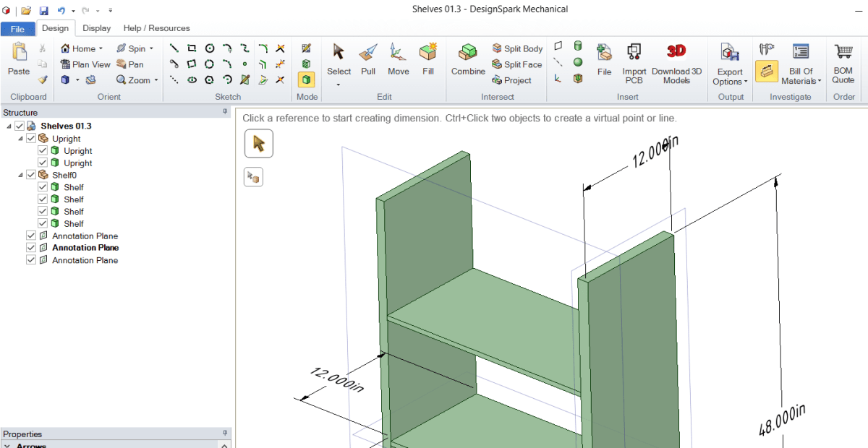Switch to the Display tab
The height and width of the screenshot is (448, 868).
[97, 28]
